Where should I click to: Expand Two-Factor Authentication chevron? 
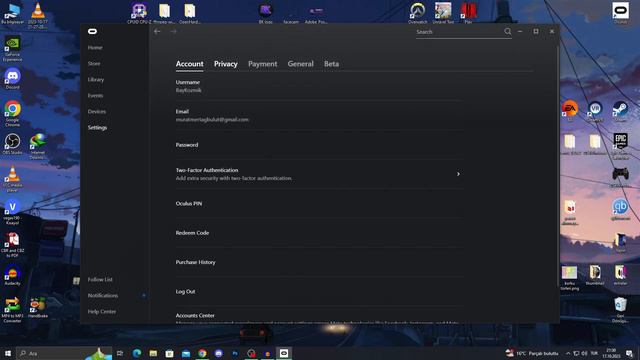[458, 174]
